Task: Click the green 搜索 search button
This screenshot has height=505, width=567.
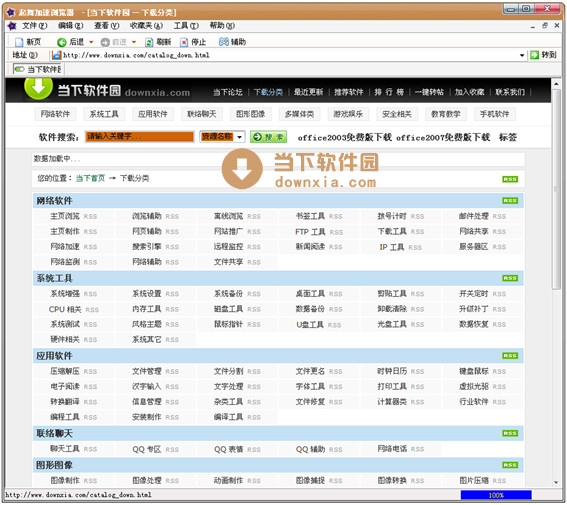Action: tap(268, 137)
